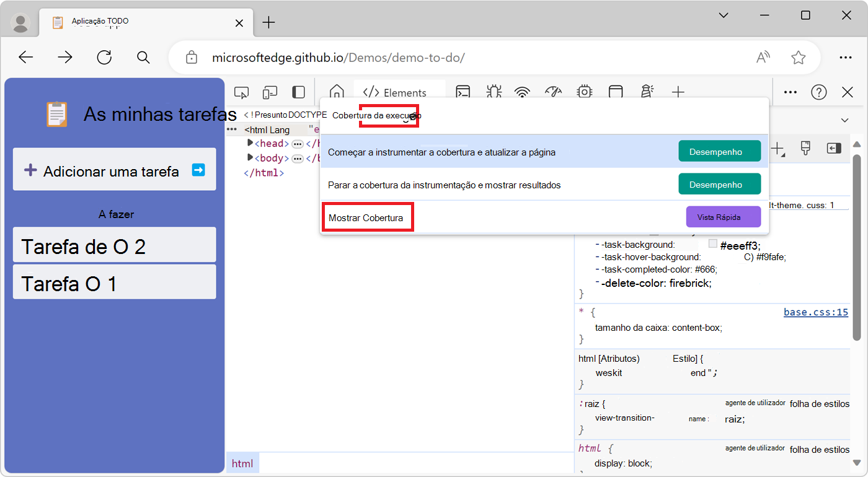The image size is (868, 477).
Task: Click the #eeeff3 color swatch
Action: point(713,243)
